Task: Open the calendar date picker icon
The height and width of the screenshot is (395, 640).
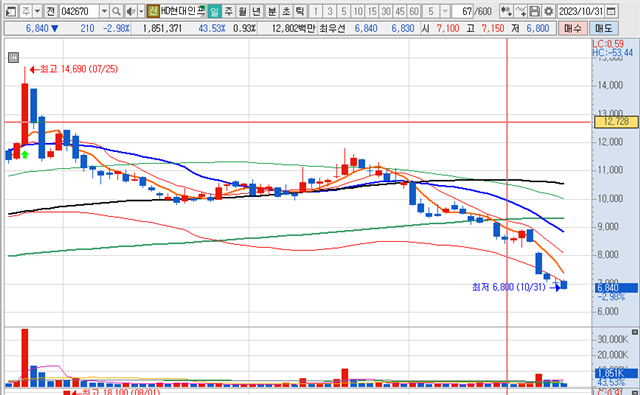Action: 611,11
